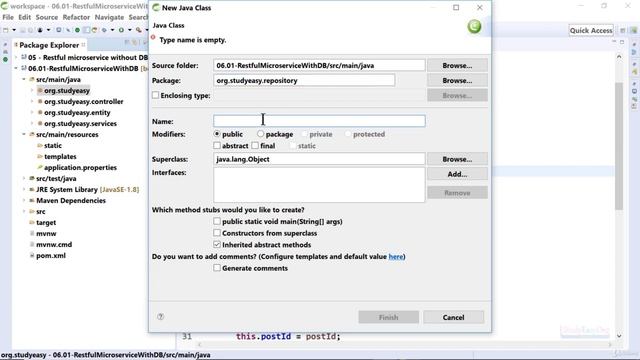Open the Navigate menu
The width and height of the screenshot is (640, 360).
pos(109,17)
